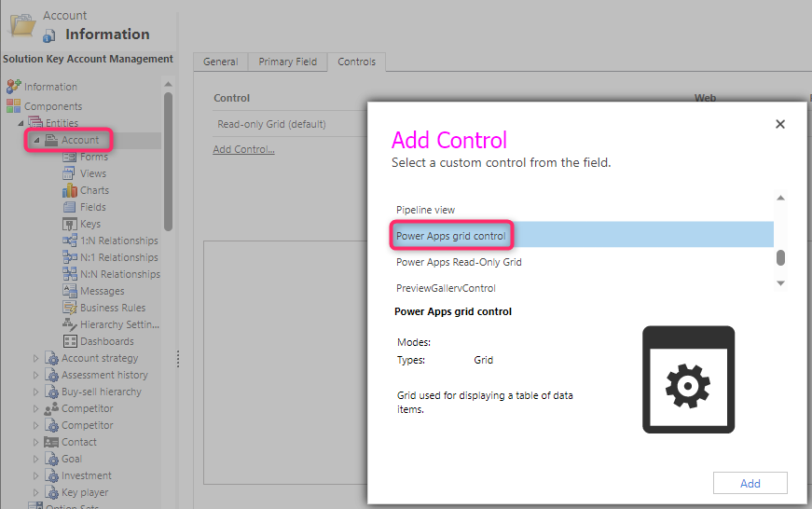
Task: Click the Entities folder icon
Action: tap(35, 123)
